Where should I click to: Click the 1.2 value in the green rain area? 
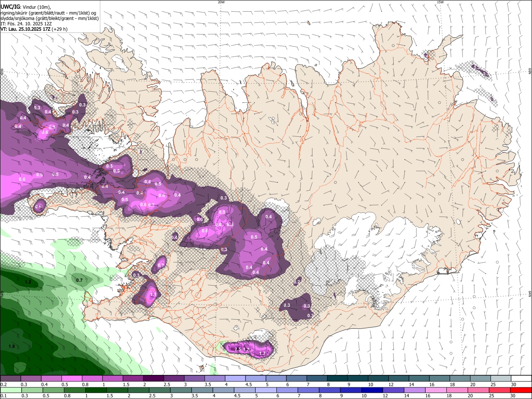28,282
